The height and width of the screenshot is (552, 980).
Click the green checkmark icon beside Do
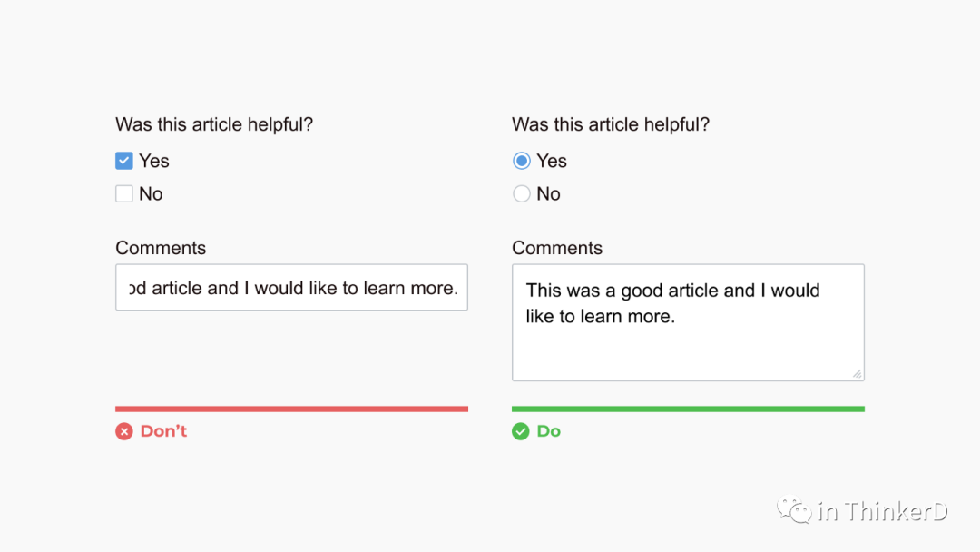[521, 431]
